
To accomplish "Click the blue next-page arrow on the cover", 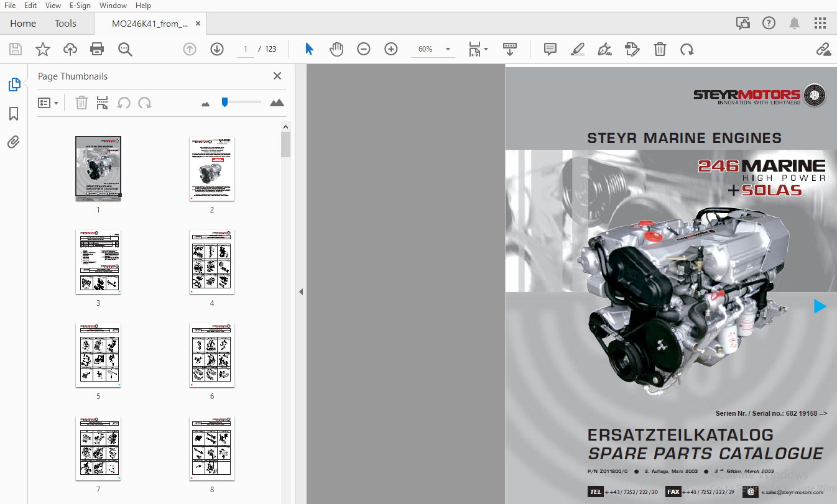I will pos(820,306).
